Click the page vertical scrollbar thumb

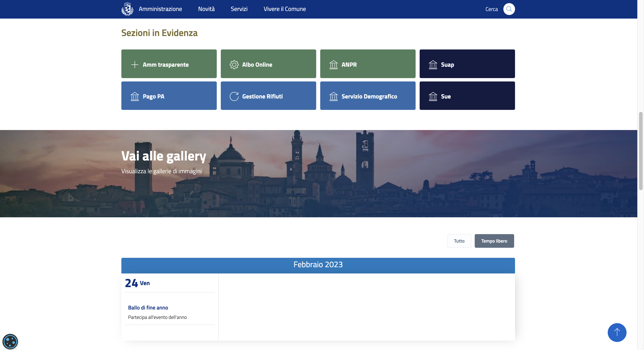tap(640, 151)
